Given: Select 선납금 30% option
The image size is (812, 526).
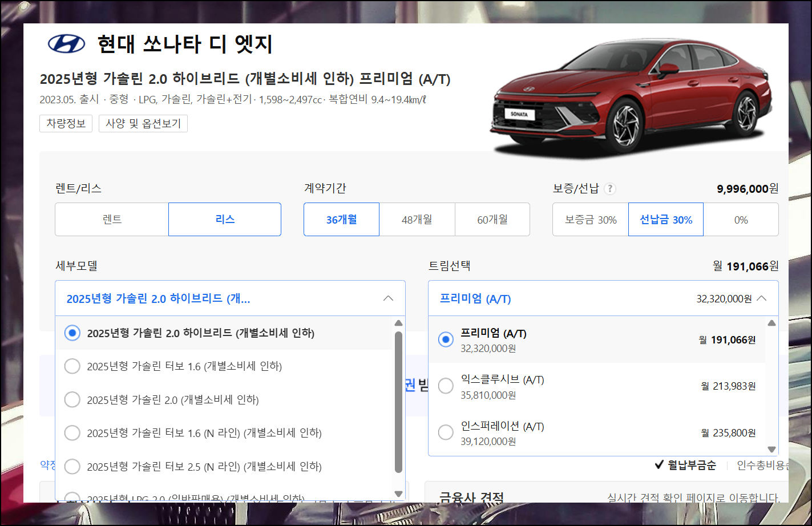Looking at the screenshot, I should tap(666, 220).
